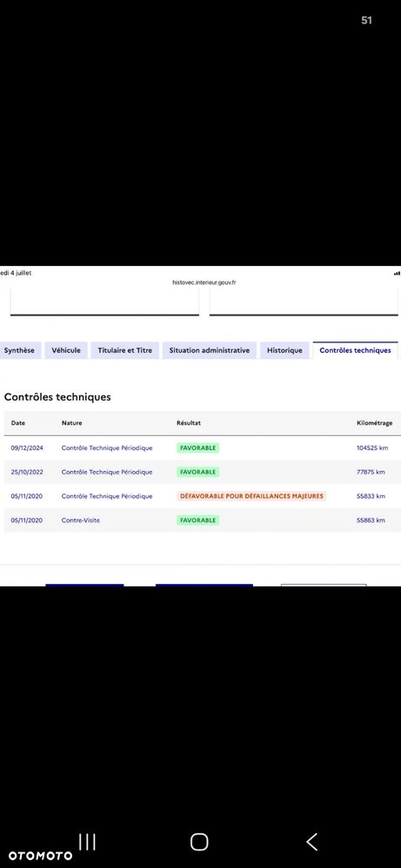Click the DÉFAVORABLE POUR DÉFAILLANCES MAJEURES badge
Screen dimensions: 401x868
[x=251, y=496]
